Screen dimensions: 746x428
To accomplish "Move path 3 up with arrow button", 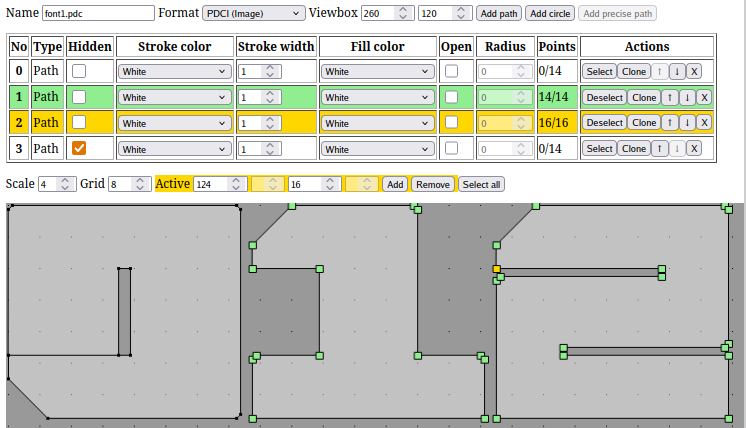I will pos(659,148).
